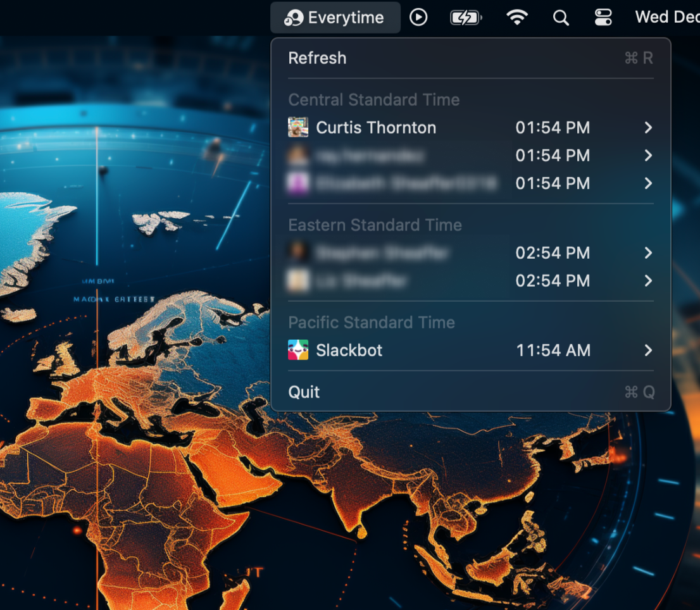Image resolution: width=700 pixels, height=610 pixels.
Task: Open the Wi-Fi menu bar icon
Action: [x=517, y=18]
